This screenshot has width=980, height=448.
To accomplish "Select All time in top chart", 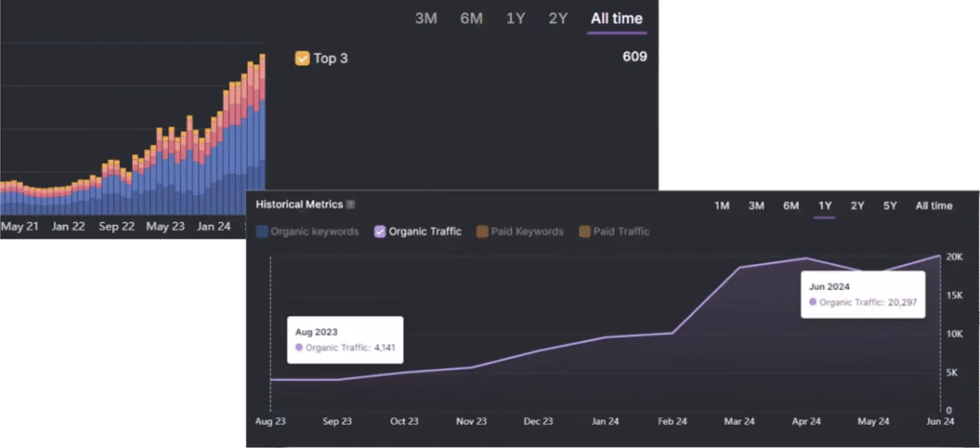I will pos(616,18).
